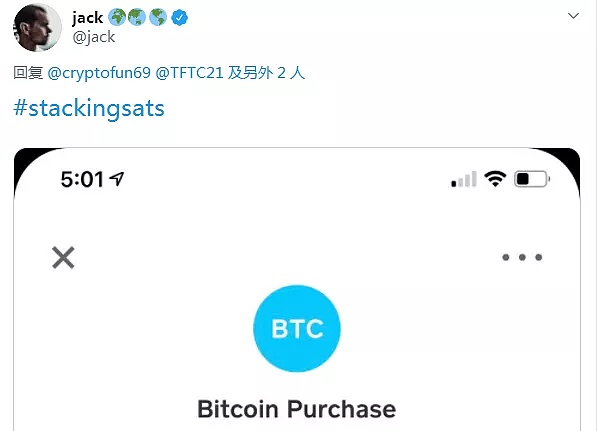Click the battery status icon
Viewport: 597px width, 431px height.
pyautogui.click(x=532, y=179)
